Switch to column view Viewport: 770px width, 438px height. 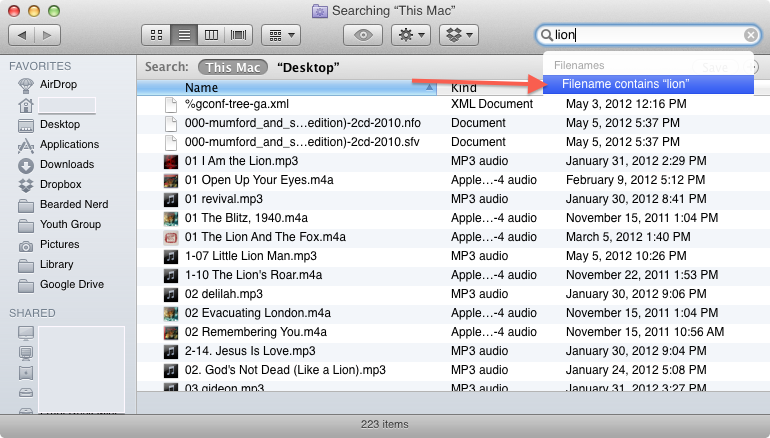211,35
